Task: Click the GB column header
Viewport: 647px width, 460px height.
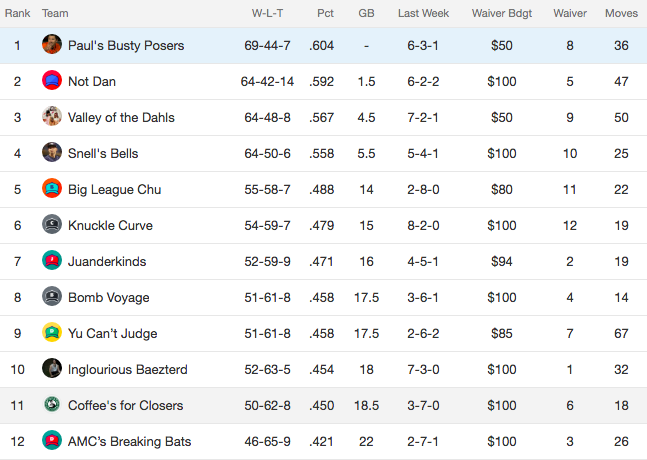Action: pyautogui.click(x=366, y=13)
